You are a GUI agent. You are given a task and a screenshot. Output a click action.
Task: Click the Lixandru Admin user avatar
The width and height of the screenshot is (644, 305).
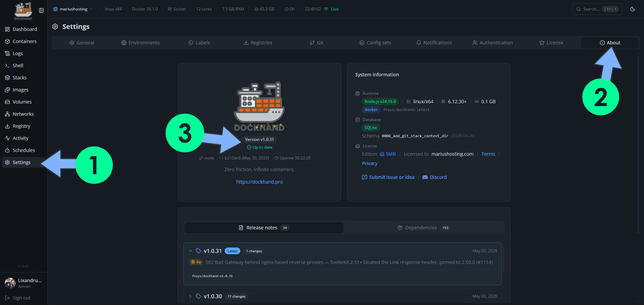click(10, 283)
